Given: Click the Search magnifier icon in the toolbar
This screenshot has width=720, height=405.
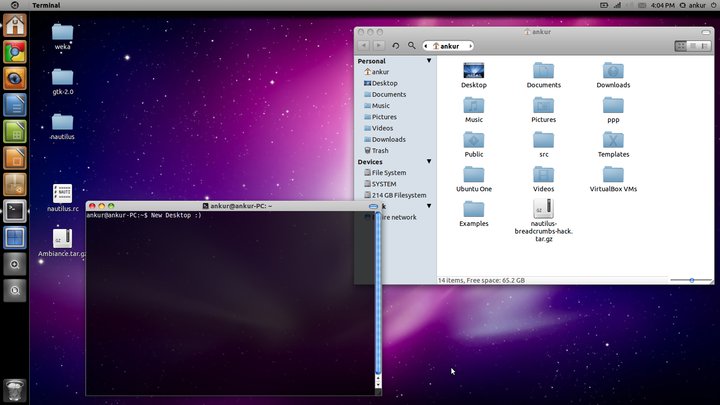Looking at the screenshot, I should (x=411, y=46).
